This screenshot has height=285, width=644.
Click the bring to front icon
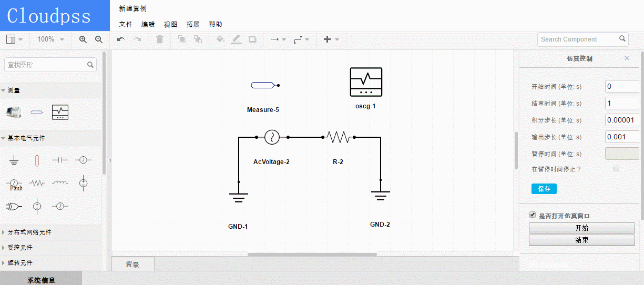click(x=182, y=39)
